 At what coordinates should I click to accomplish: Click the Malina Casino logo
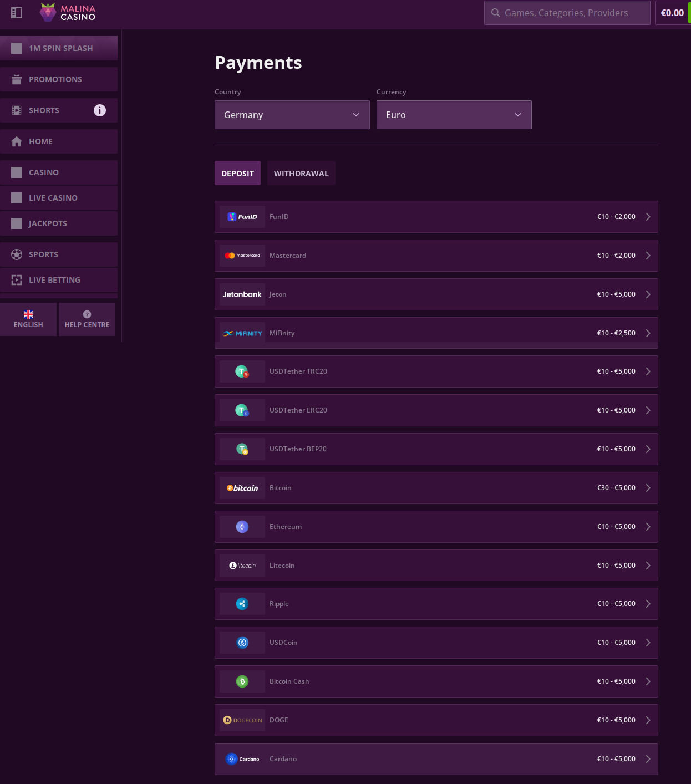(68, 13)
